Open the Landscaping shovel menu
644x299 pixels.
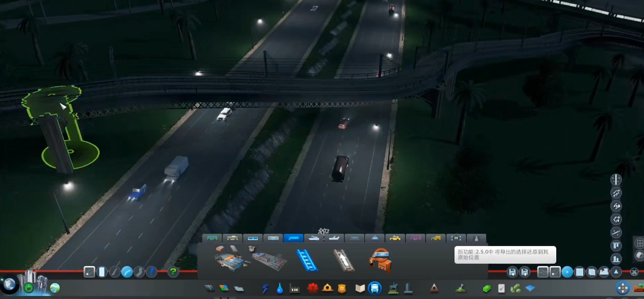point(461,288)
